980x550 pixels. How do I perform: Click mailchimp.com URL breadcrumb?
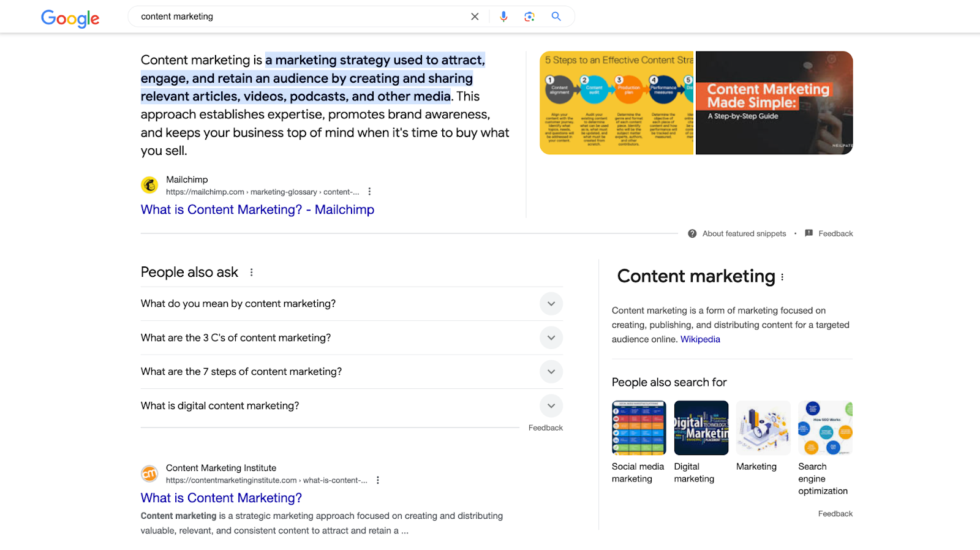(x=262, y=192)
